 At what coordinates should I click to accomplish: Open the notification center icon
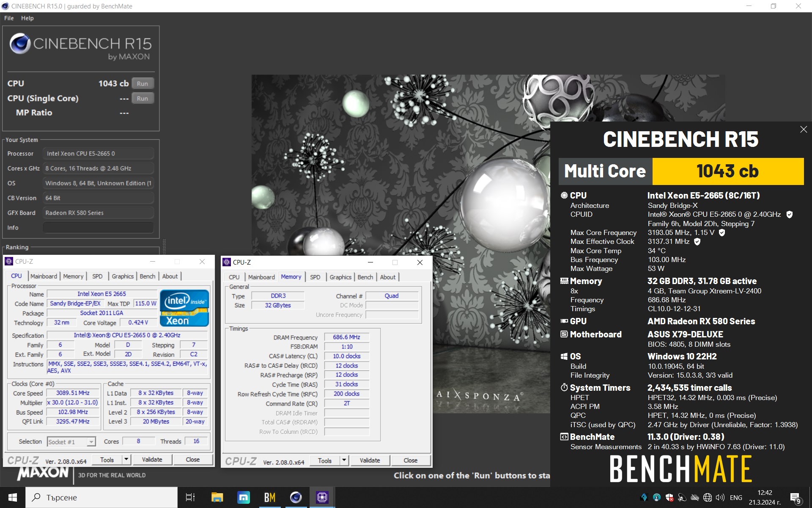click(x=795, y=498)
